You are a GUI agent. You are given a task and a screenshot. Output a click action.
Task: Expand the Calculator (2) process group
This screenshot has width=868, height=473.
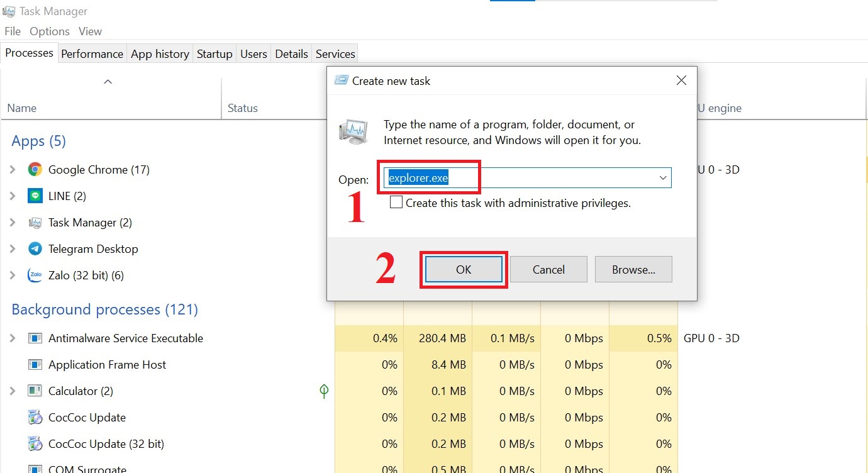pyautogui.click(x=13, y=391)
